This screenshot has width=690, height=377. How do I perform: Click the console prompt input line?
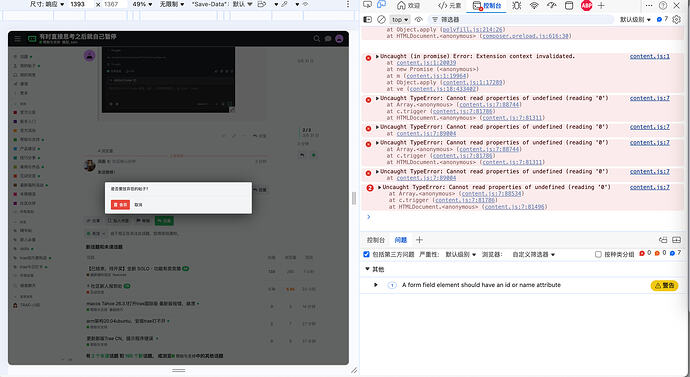[x=524, y=217]
